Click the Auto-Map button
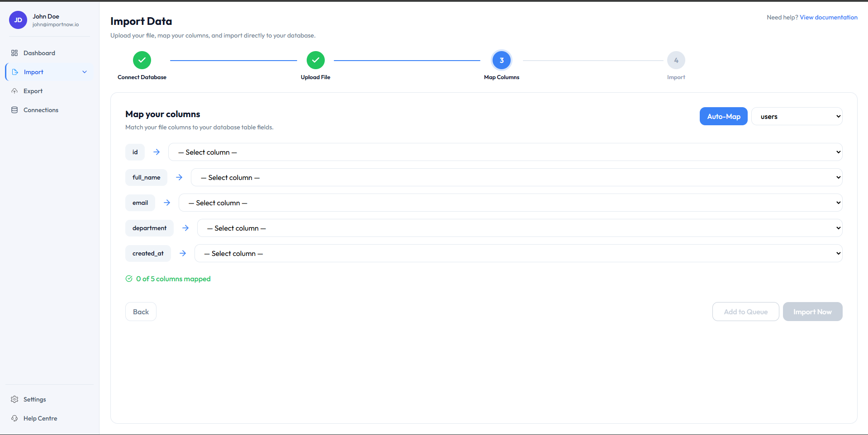The width and height of the screenshot is (868, 435). [x=723, y=116]
